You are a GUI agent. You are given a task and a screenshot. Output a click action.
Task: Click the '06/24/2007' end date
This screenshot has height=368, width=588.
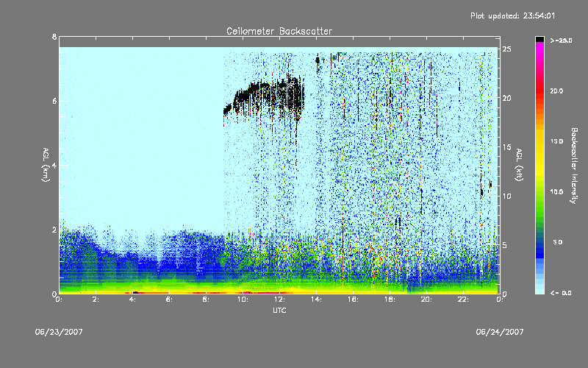[x=500, y=332]
